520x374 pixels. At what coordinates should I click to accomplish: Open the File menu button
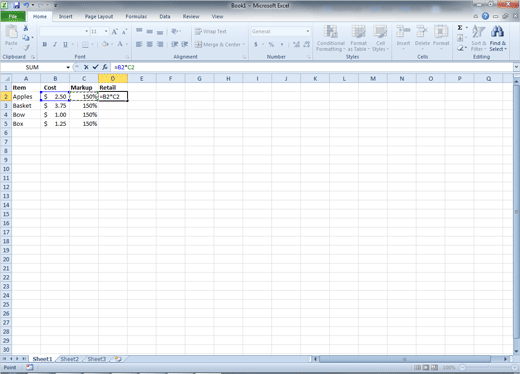[x=13, y=16]
